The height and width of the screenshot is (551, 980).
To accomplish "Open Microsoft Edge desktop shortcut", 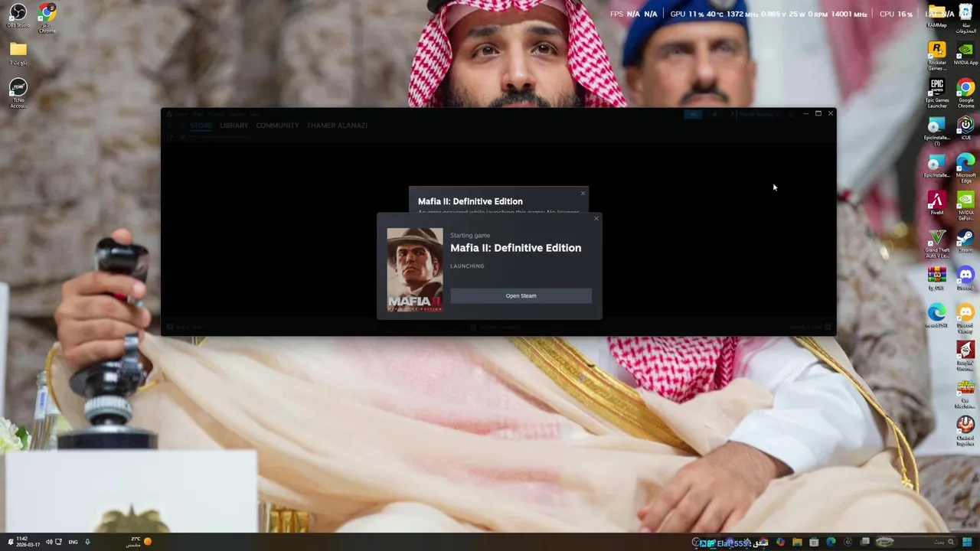I will point(965,168).
